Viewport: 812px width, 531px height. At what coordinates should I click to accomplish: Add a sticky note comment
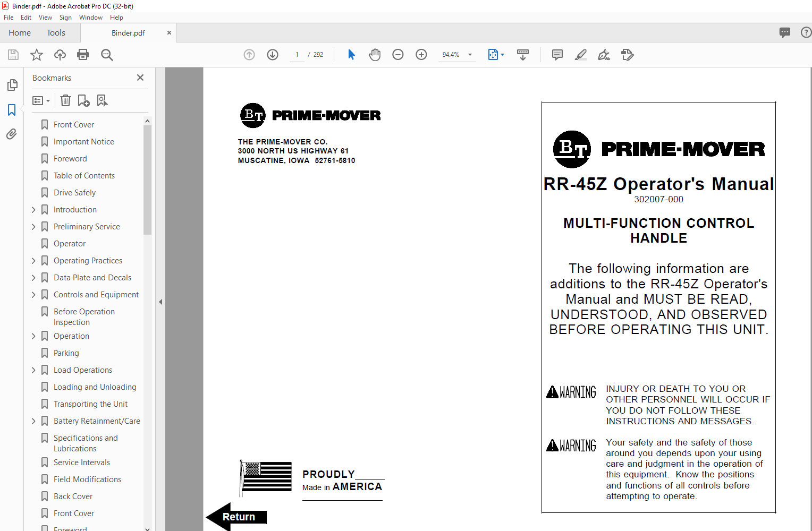557,55
